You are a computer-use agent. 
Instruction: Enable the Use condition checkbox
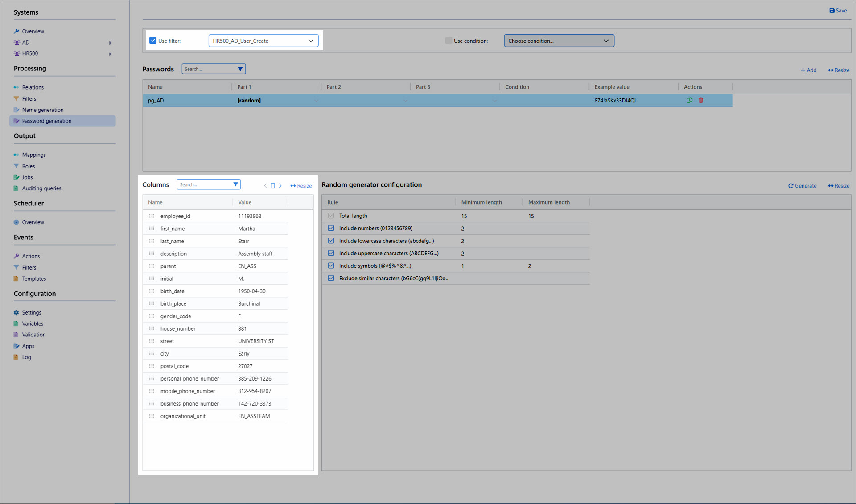coord(449,41)
